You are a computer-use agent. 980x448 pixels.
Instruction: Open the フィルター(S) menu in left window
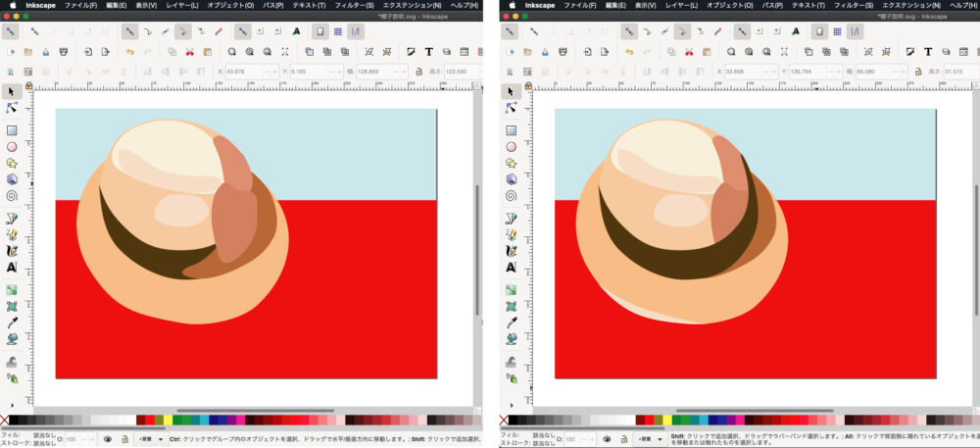353,6
